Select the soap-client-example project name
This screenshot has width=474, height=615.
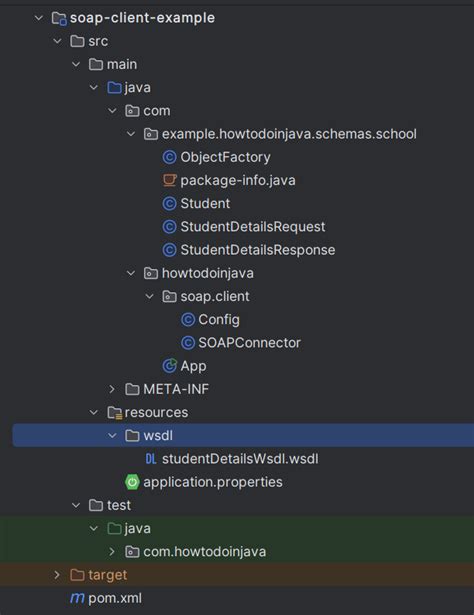(142, 18)
